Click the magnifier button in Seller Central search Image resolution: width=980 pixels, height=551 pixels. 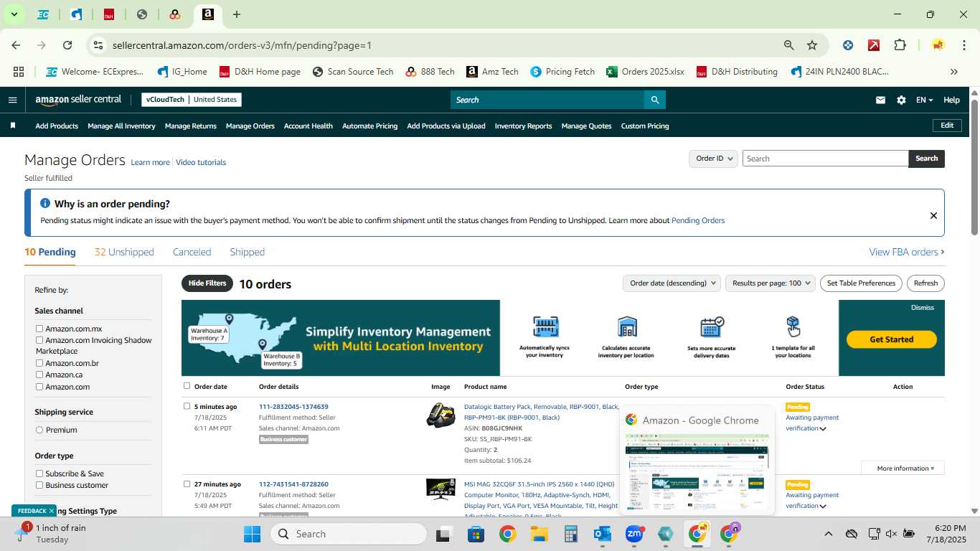tap(654, 100)
